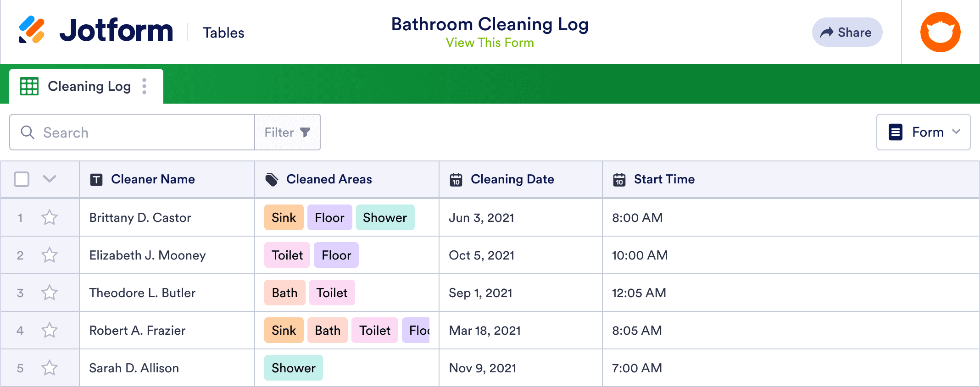
Task: Click the Jotform logo icon
Action: click(x=32, y=30)
